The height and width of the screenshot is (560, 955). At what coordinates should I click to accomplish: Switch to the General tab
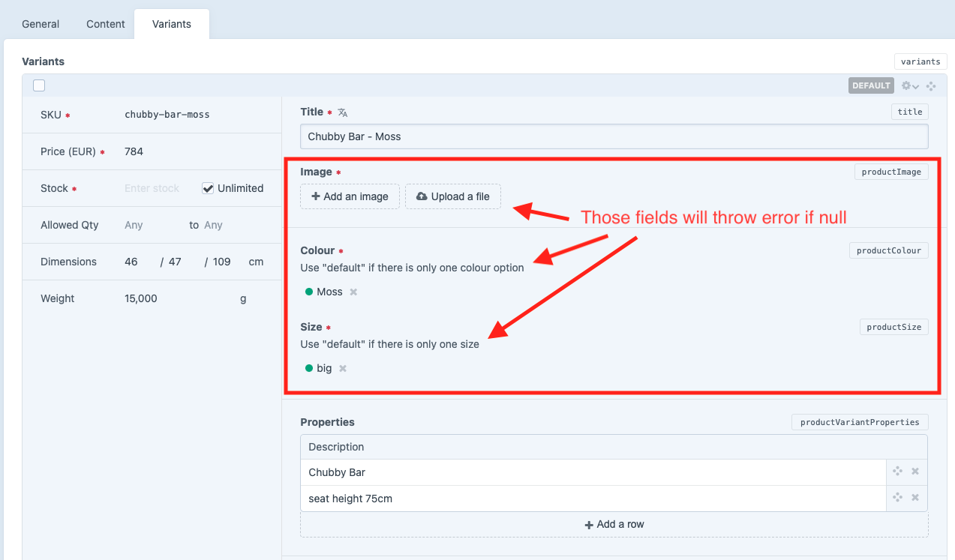pos(40,23)
